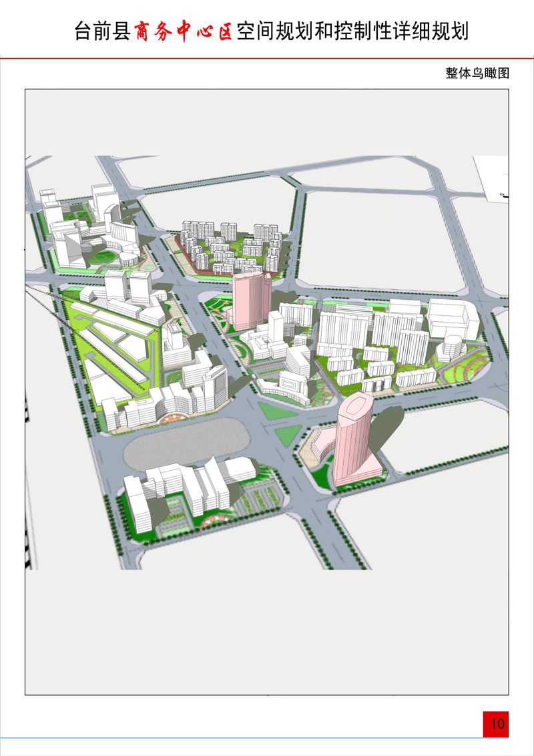Select the pink high-rise near the residential block
This screenshot has width=534, height=756.
click(x=250, y=299)
